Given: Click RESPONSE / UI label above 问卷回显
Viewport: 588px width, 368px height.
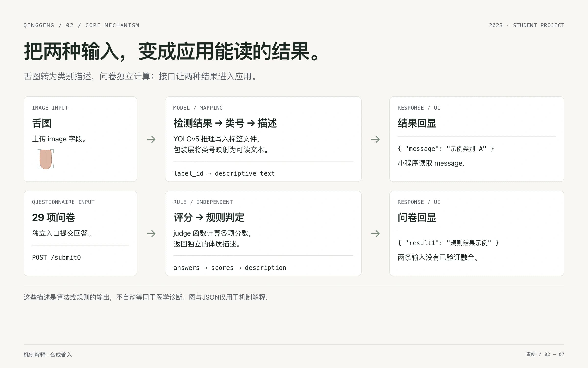Looking at the screenshot, I should point(419,202).
